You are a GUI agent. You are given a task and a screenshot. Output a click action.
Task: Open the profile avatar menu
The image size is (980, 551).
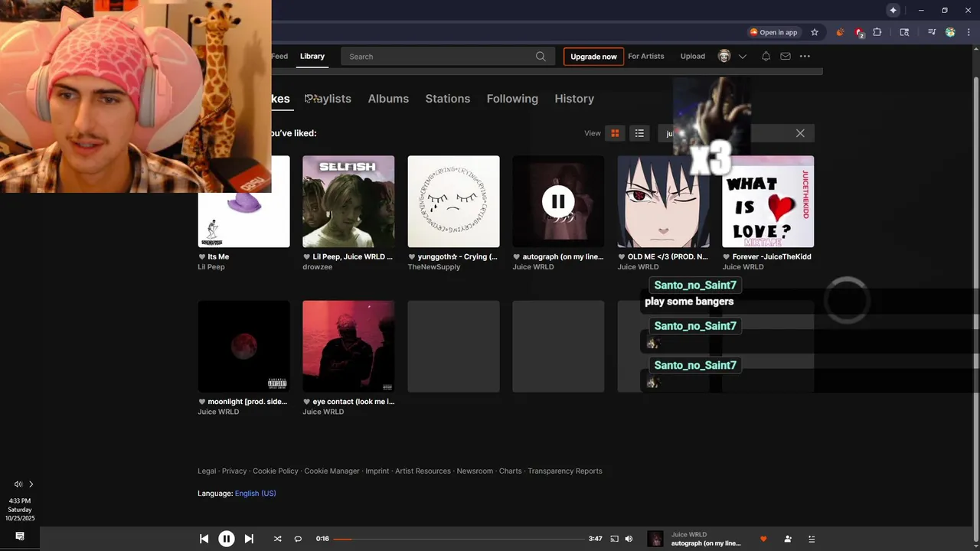[x=724, y=56]
